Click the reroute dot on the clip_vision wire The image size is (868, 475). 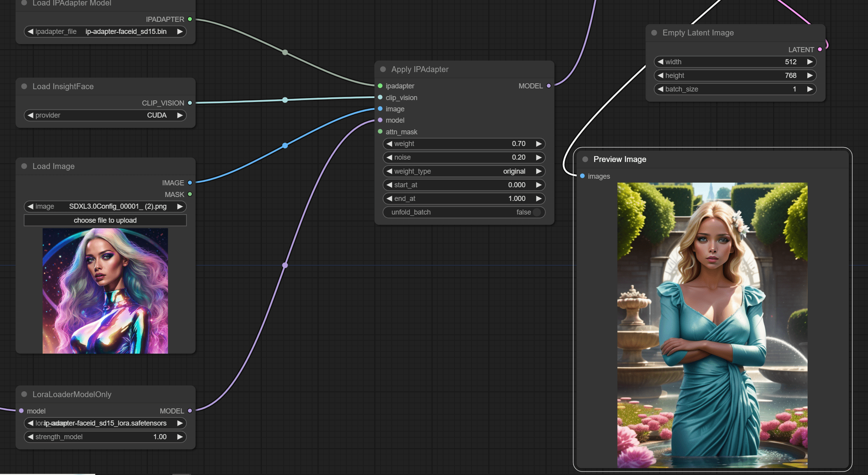(x=285, y=100)
